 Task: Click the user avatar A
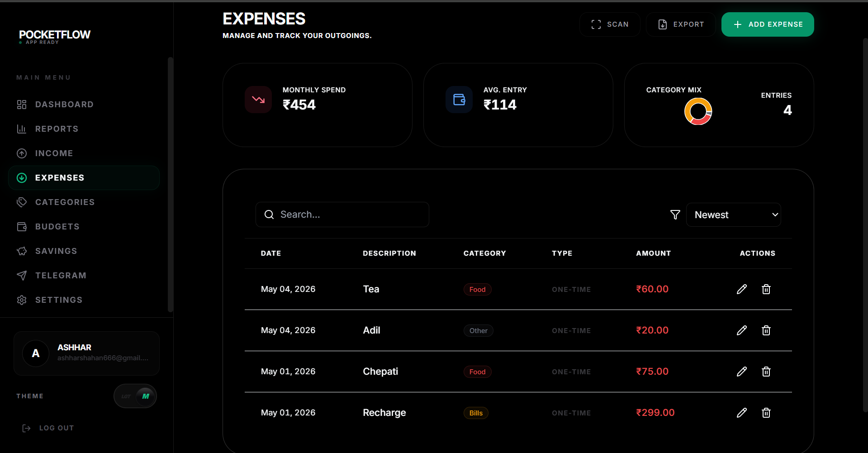click(36, 353)
